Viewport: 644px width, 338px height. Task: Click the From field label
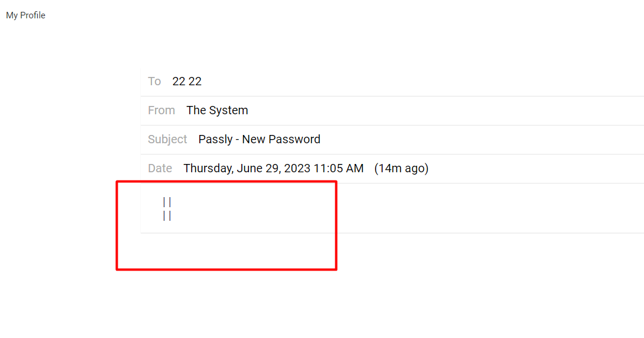[x=161, y=111]
